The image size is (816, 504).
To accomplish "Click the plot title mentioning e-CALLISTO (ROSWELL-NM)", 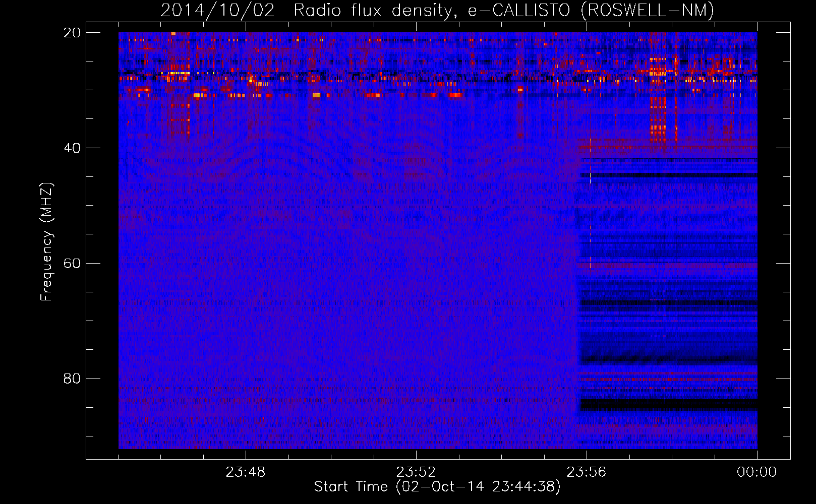I will pos(437,10).
